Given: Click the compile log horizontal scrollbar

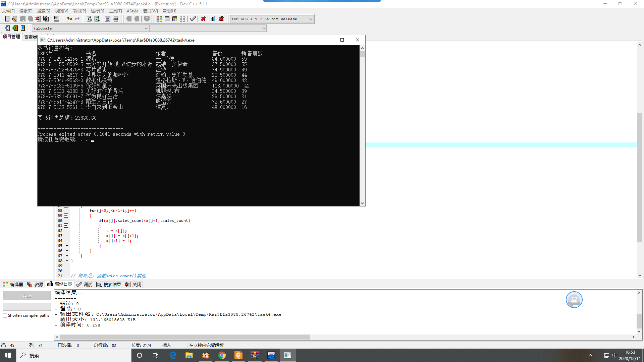Looking at the screenshot, I should click(184, 337).
